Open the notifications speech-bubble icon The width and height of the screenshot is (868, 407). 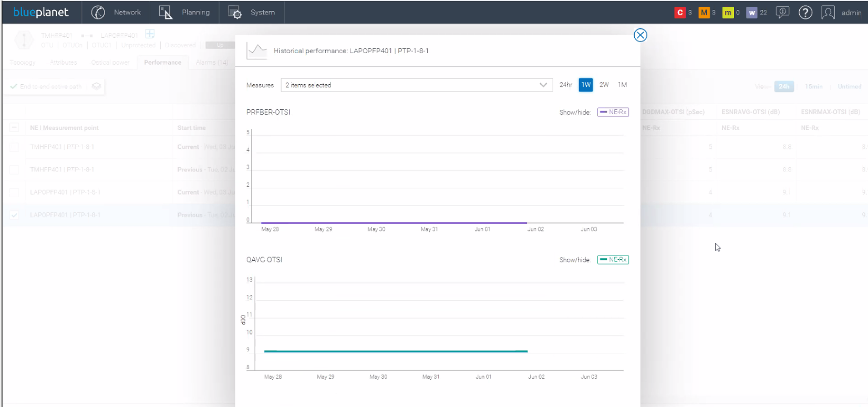[782, 12]
